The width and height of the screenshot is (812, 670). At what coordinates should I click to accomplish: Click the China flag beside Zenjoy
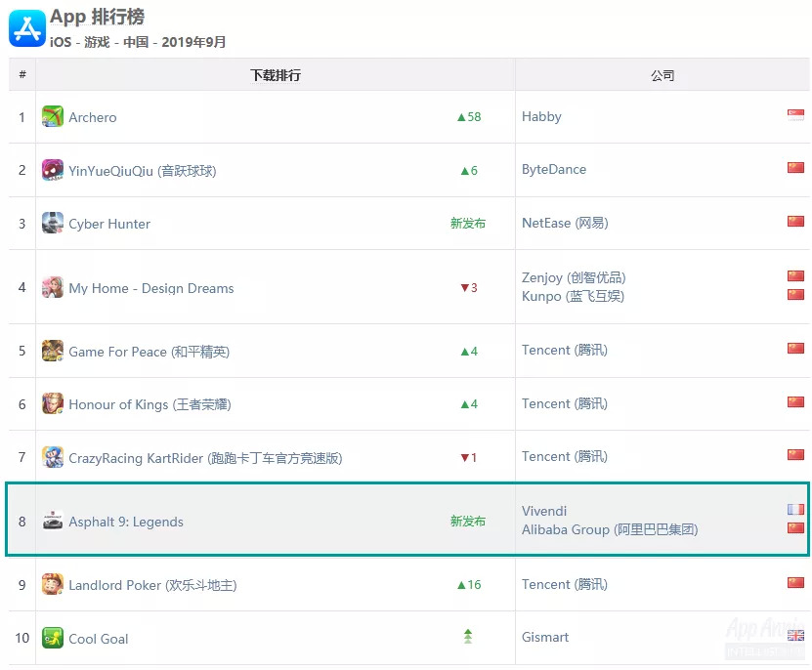pyautogui.click(x=795, y=275)
